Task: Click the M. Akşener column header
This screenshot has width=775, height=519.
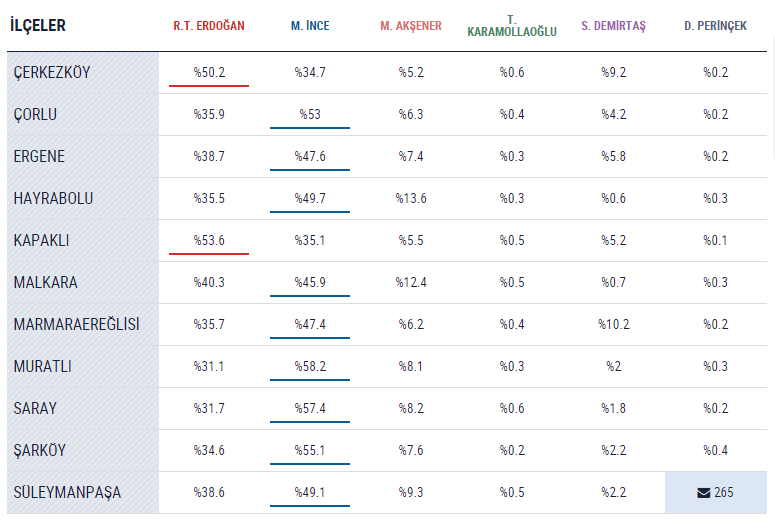Action: (411, 25)
